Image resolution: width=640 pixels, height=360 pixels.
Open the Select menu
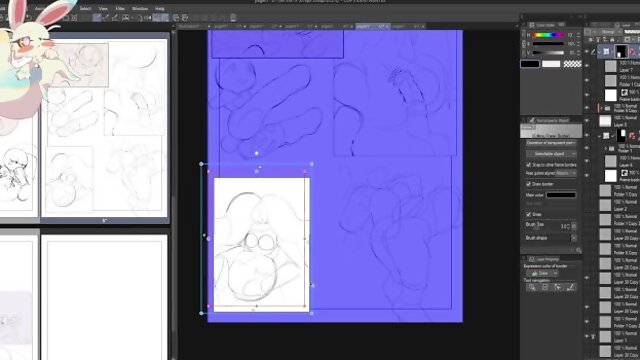point(85,9)
